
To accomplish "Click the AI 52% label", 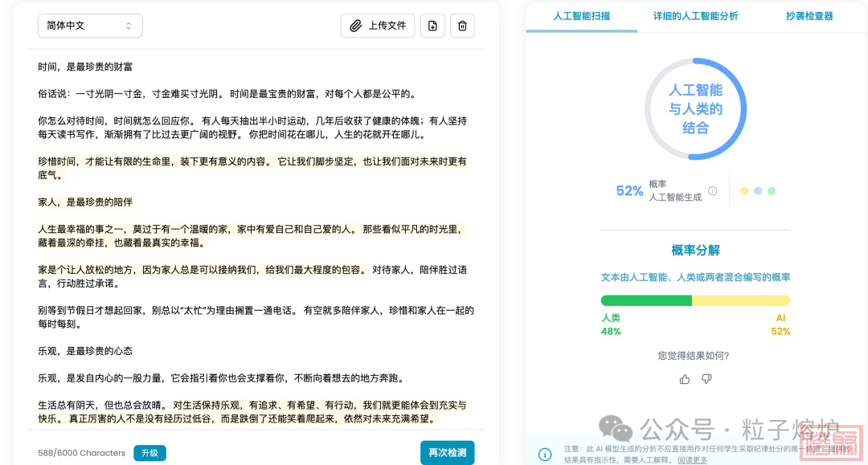I will point(780,325).
